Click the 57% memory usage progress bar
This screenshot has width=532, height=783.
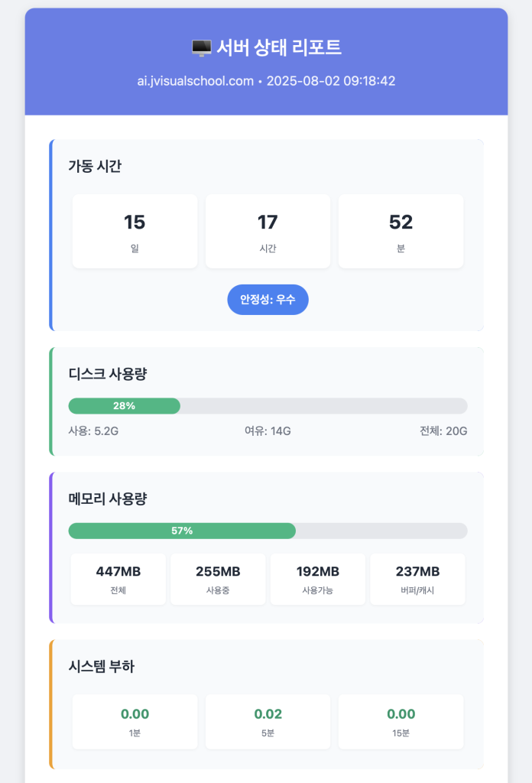pos(268,531)
